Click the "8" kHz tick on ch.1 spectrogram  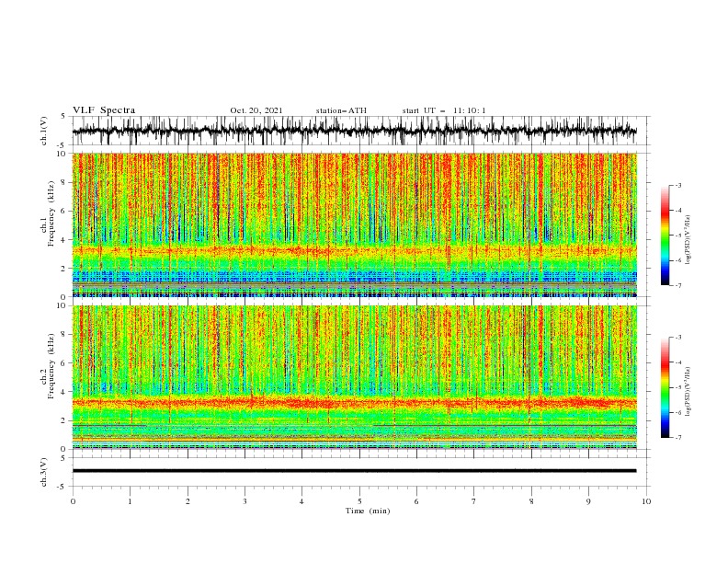click(x=64, y=182)
